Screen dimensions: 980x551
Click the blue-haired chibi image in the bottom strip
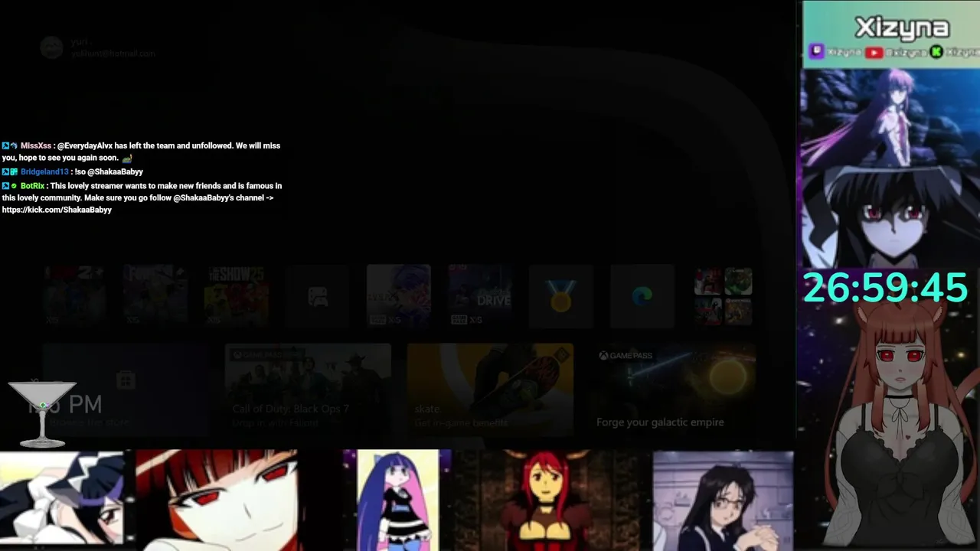[398, 500]
